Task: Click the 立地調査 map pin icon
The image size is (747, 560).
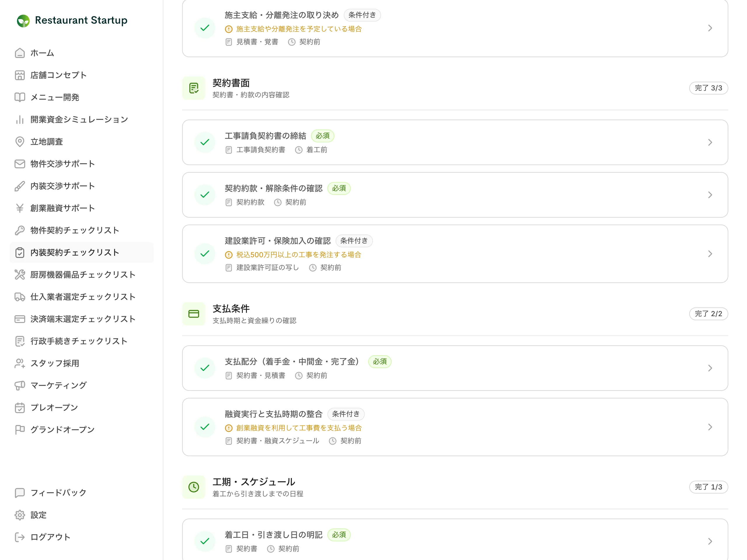Action: point(20,142)
